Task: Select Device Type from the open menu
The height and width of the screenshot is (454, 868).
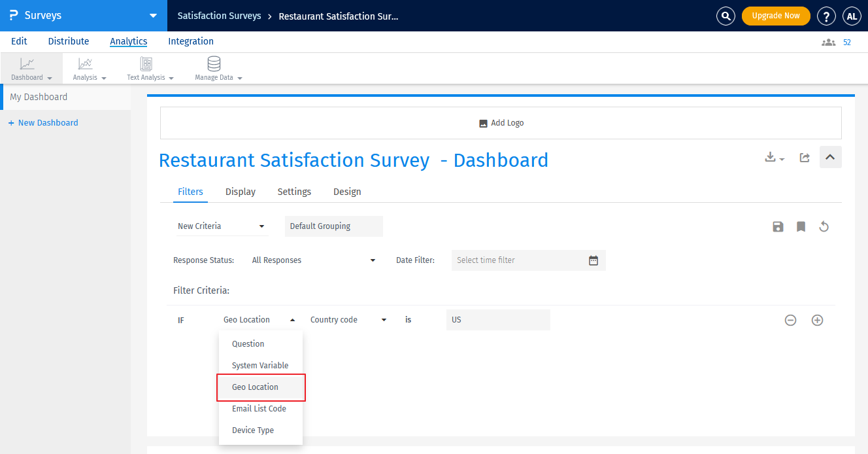Action: (253, 430)
